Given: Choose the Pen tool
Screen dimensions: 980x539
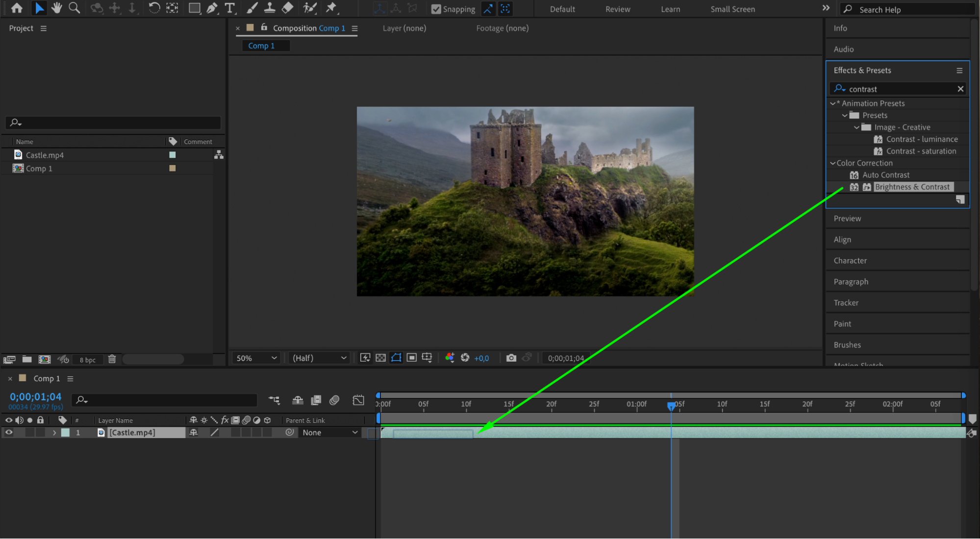Looking at the screenshot, I should (212, 8).
